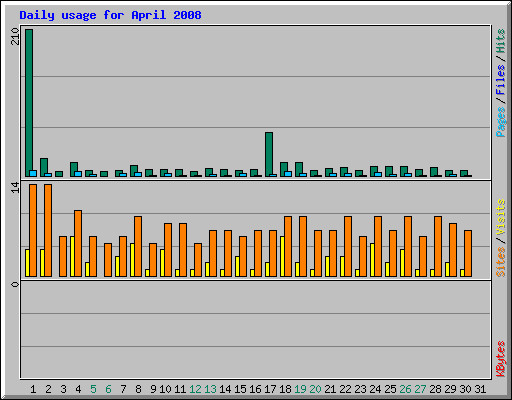Click the 'Visits' legend label
The height and width of the screenshot is (400, 512).
(500, 217)
